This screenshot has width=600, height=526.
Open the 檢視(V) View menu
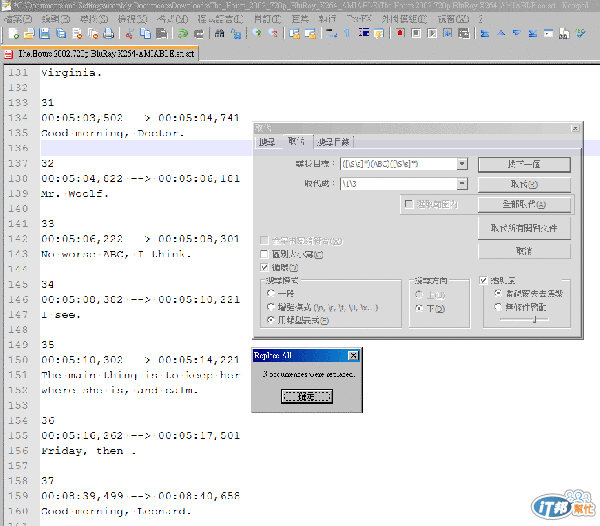point(132,19)
